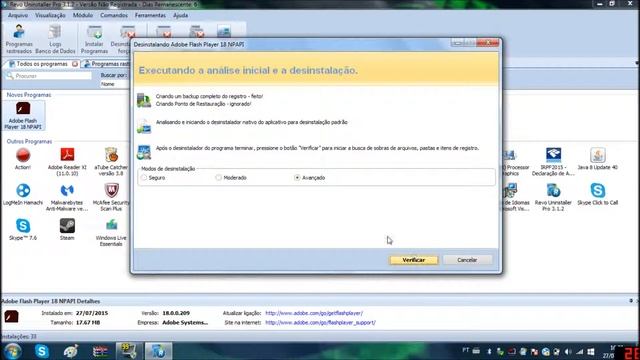Open the Buscar por Nome dropdown
Image resolution: width=640 pixels, height=360 pixels.
click(x=115, y=84)
